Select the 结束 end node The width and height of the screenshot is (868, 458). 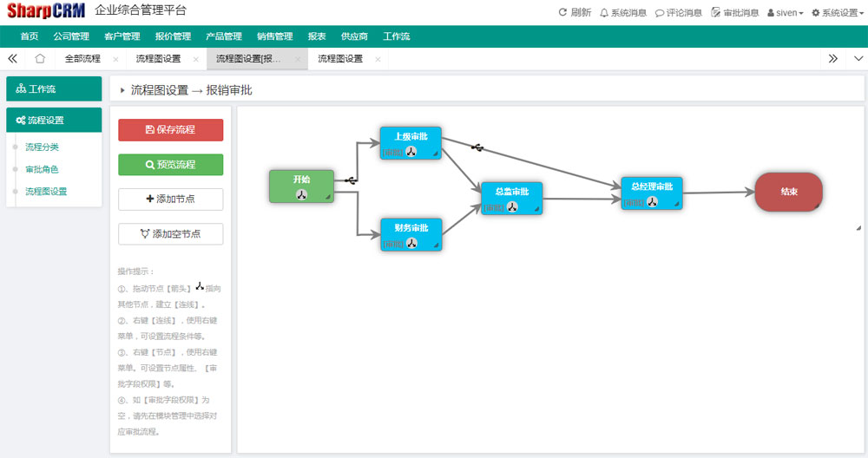pos(788,192)
